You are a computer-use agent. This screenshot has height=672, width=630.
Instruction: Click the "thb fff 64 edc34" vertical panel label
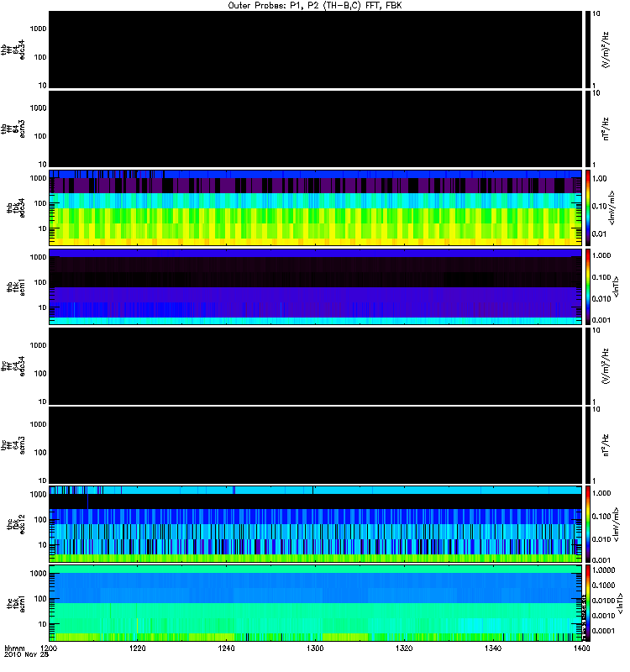[13, 50]
